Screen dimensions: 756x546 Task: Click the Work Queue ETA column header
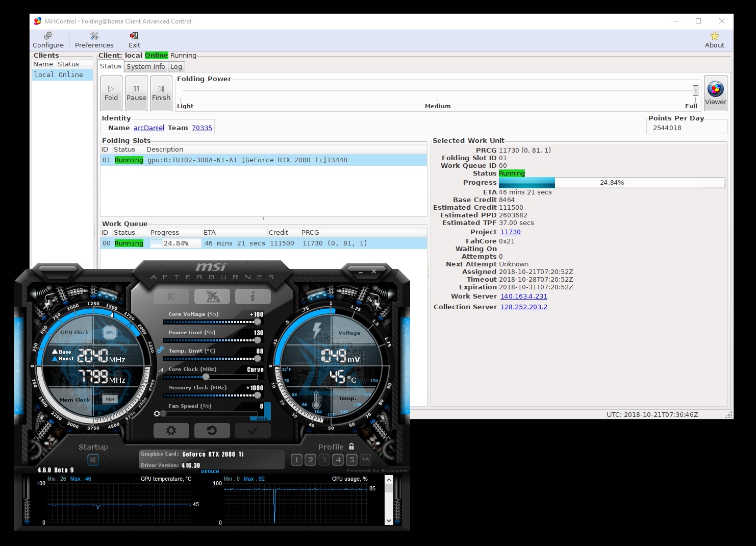210,233
